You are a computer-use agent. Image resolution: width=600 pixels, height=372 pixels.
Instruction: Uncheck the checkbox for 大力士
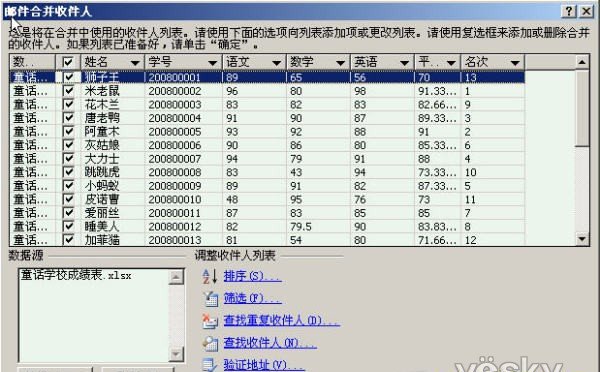(68, 158)
